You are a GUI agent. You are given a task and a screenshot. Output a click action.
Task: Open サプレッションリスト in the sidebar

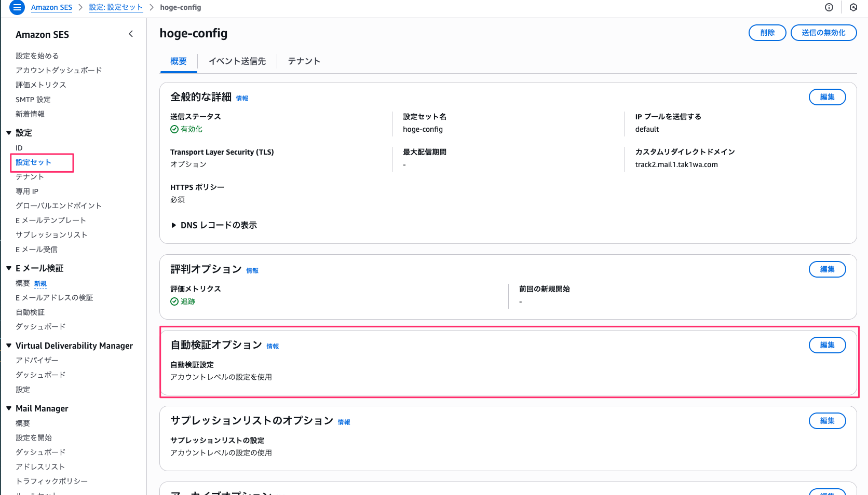click(x=51, y=235)
